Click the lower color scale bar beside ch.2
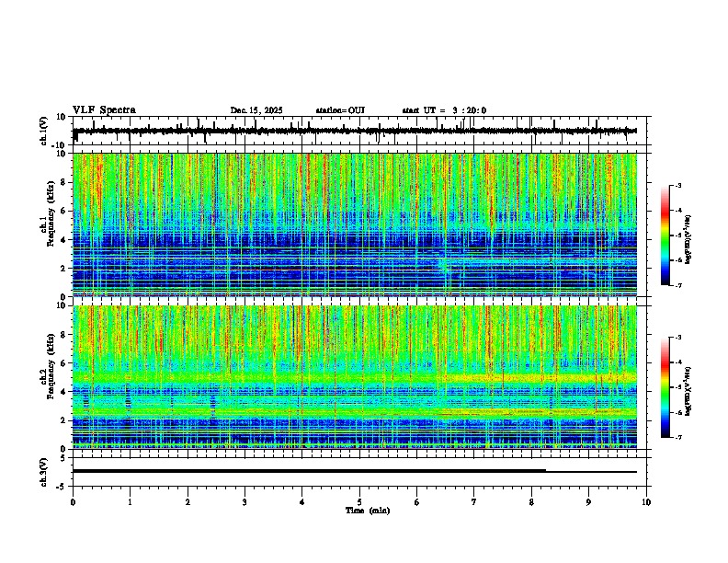 [665, 387]
